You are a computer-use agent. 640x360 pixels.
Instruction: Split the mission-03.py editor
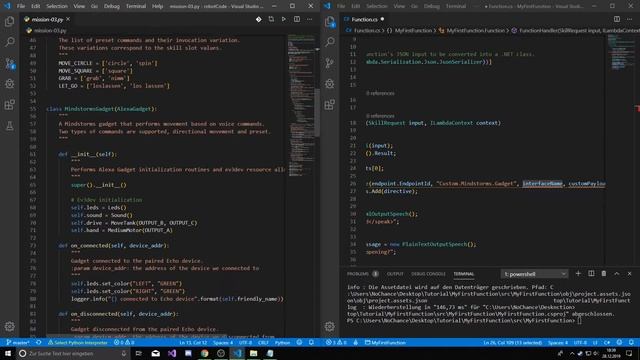(297, 19)
